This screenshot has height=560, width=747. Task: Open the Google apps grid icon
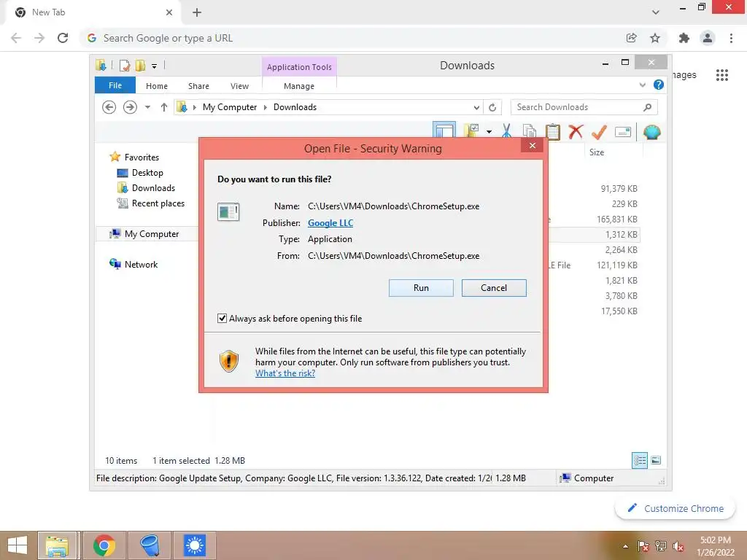721,75
